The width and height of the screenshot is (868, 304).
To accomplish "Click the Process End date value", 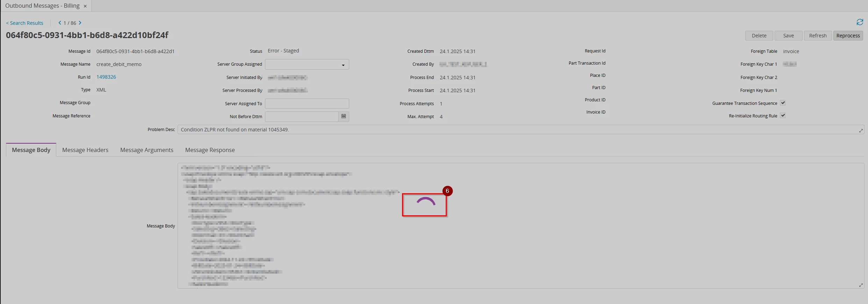I will coord(458,78).
